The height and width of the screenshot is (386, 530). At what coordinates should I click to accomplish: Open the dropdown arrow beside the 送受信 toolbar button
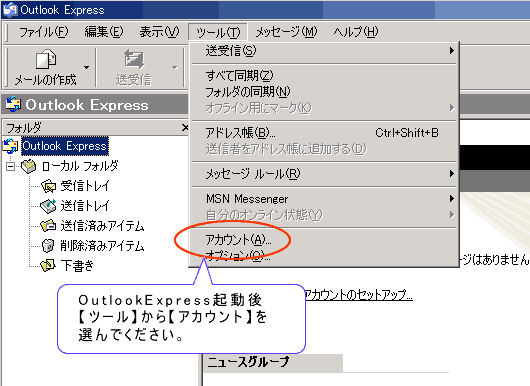coord(174,67)
